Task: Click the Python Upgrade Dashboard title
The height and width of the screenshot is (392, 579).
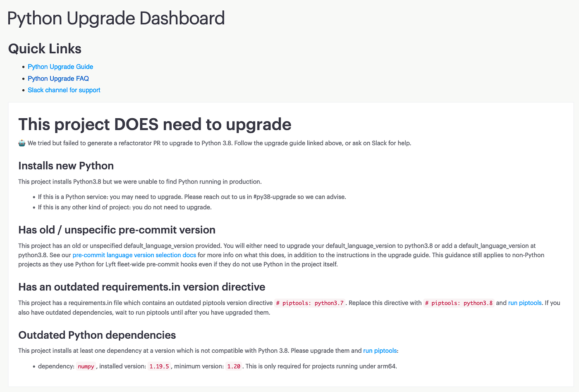Action: click(116, 18)
